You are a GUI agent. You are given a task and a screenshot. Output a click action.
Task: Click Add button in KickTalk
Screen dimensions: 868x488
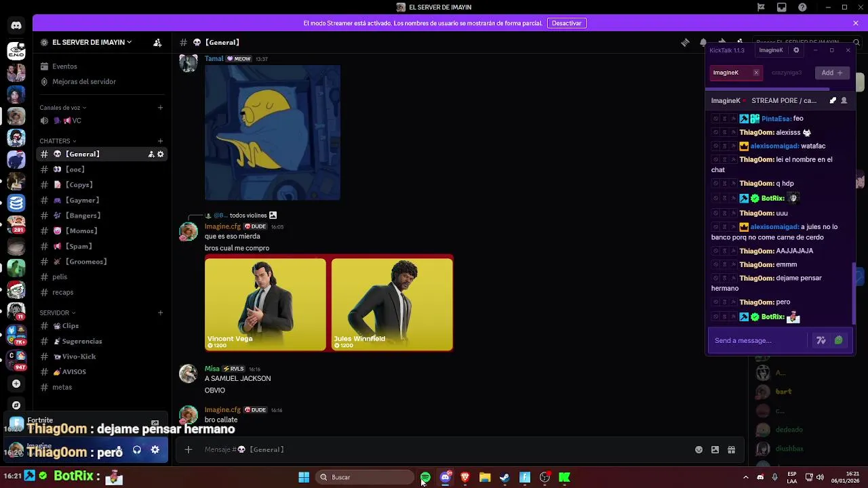831,73
